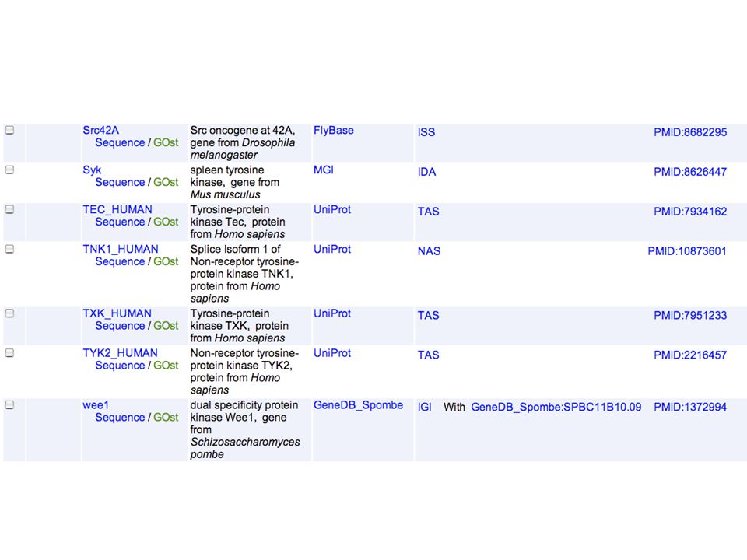Open UniProt source for TXK_HUMAN
The image size is (747, 560).
(332, 313)
